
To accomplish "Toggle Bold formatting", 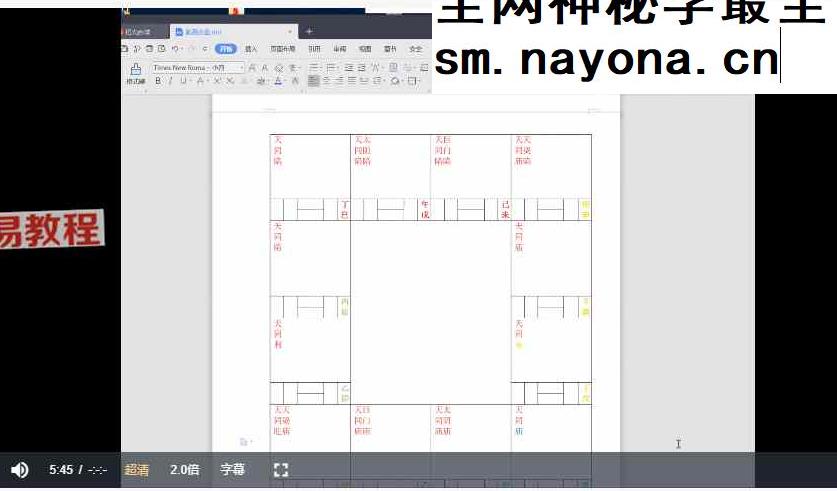I will click(158, 81).
